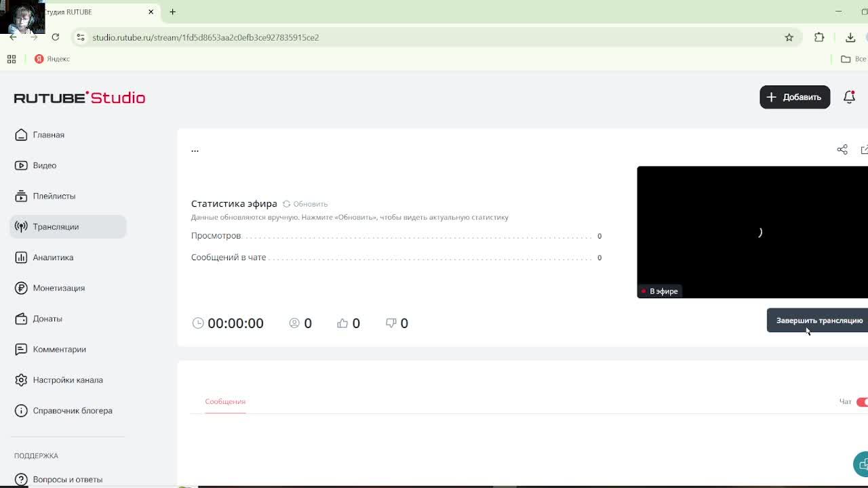Toggle the Чат switch
Screen dimensions: 868x488
point(862,402)
